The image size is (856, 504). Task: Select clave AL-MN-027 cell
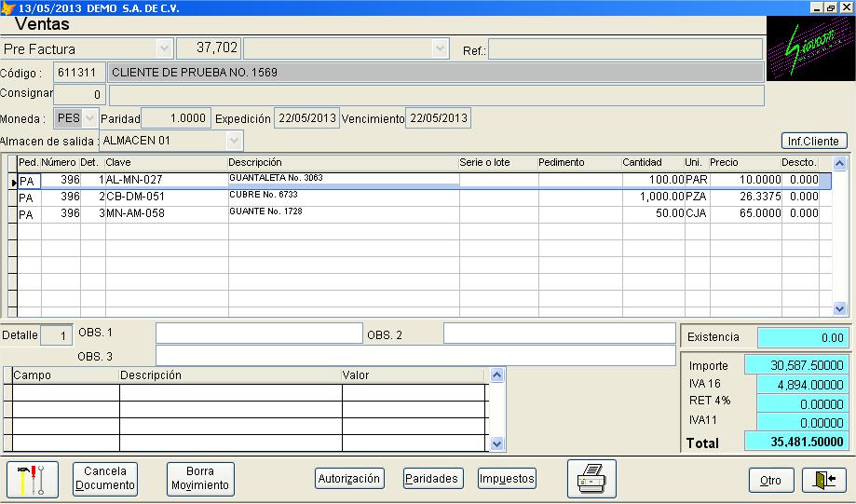click(x=167, y=180)
